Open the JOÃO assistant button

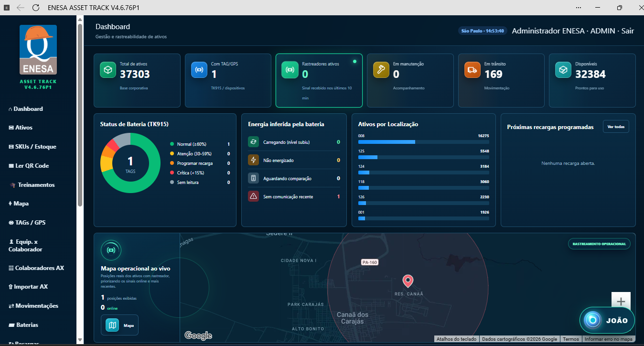click(x=607, y=320)
